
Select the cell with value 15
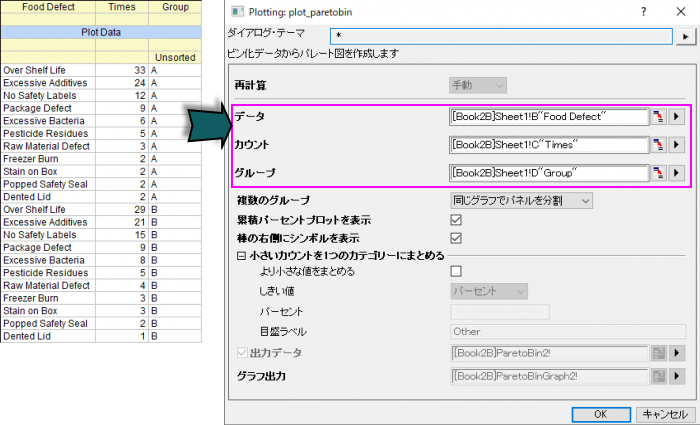coord(122,235)
